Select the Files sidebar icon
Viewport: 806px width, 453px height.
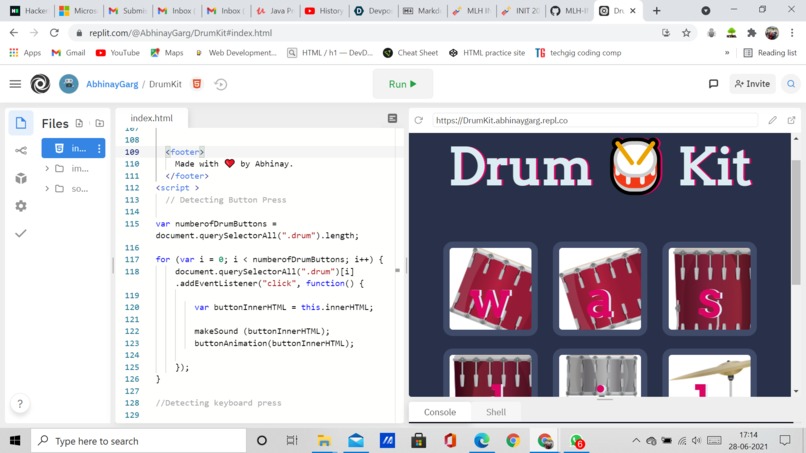(x=21, y=123)
